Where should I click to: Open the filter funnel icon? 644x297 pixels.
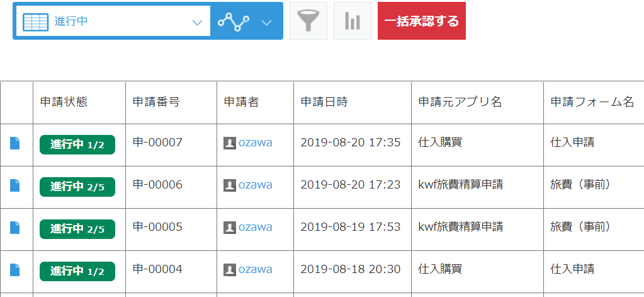[308, 21]
